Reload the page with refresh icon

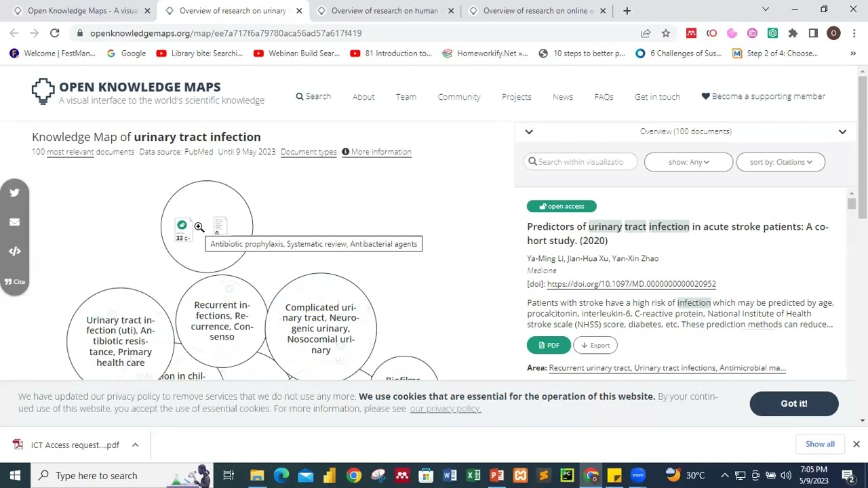[x=54, y=33]
